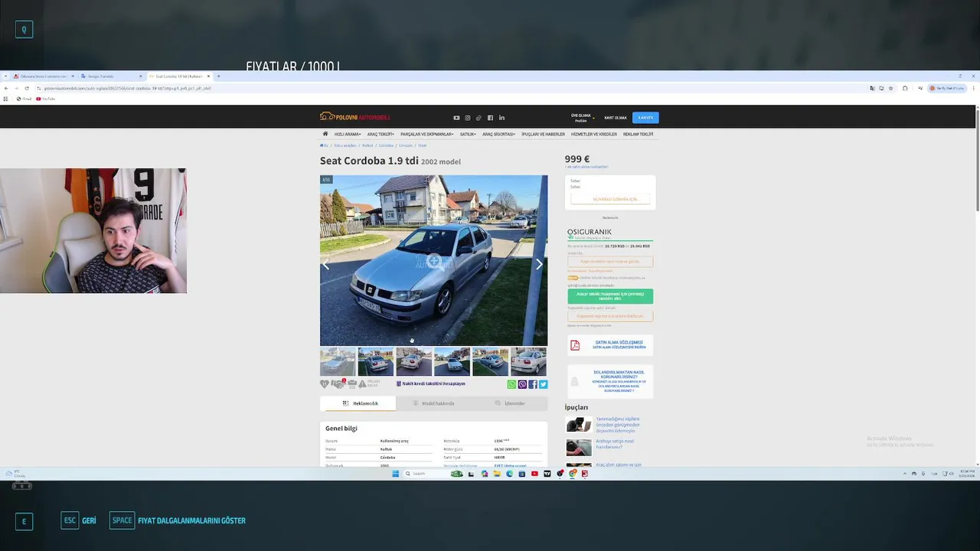The width and height of the screenshot is (980, 551).
Task: Open the Instagram icon in site header
Action: [x=468, y=118]
